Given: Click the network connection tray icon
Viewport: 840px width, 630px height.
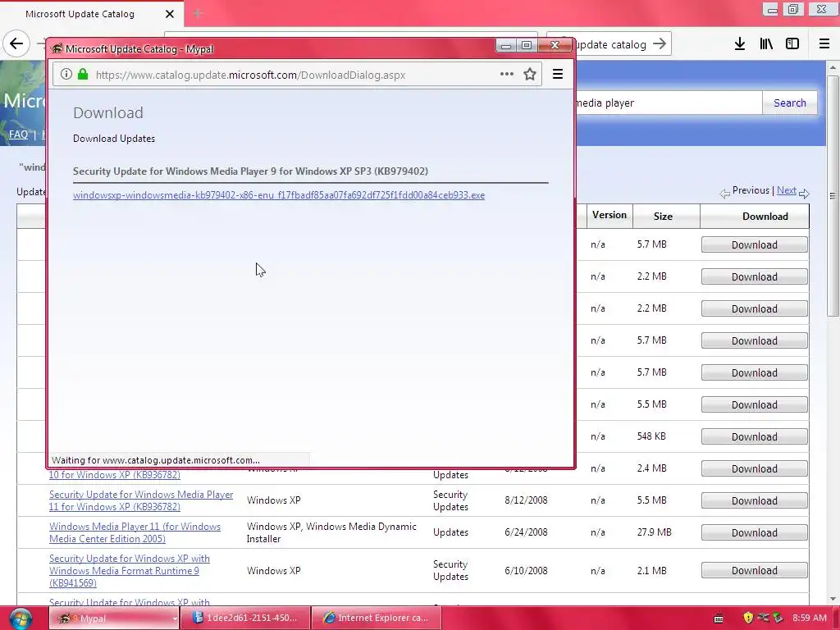Looking at the screenshot, I should (x=763, y=618).
